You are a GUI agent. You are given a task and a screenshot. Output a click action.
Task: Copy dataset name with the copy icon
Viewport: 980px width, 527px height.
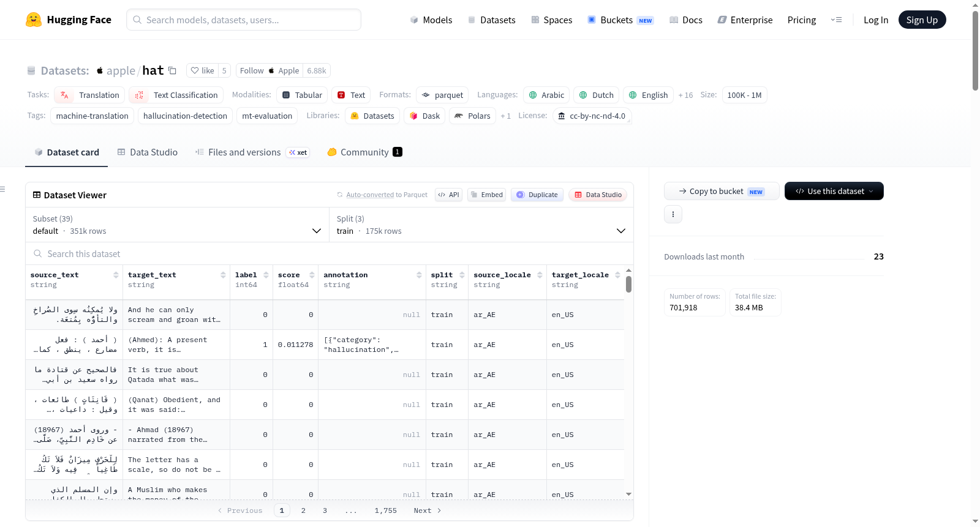pyautogui.click(x=173, y=70)
